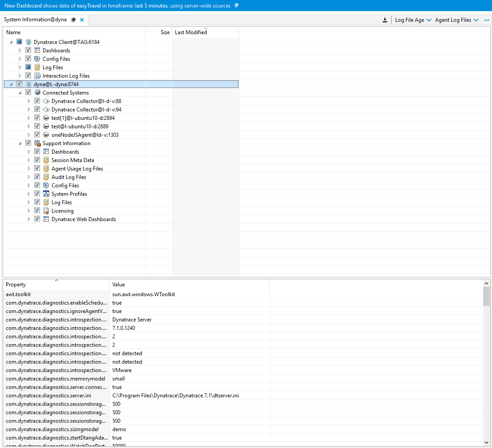Viewport: 492px width, 448px height.
Task: Collapse the Support Information node
Action: pos(20,143)
